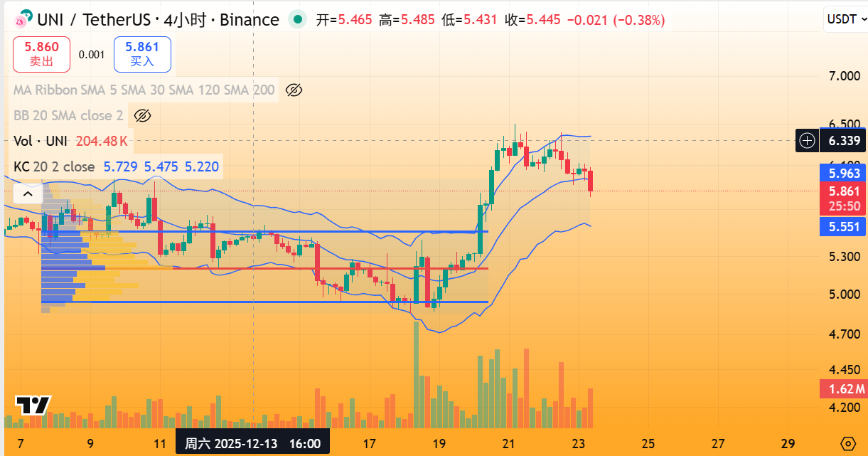Click the 2025-12-13 16:00 date label
This screenshot has width=868, height=456.
click(252, 444)
